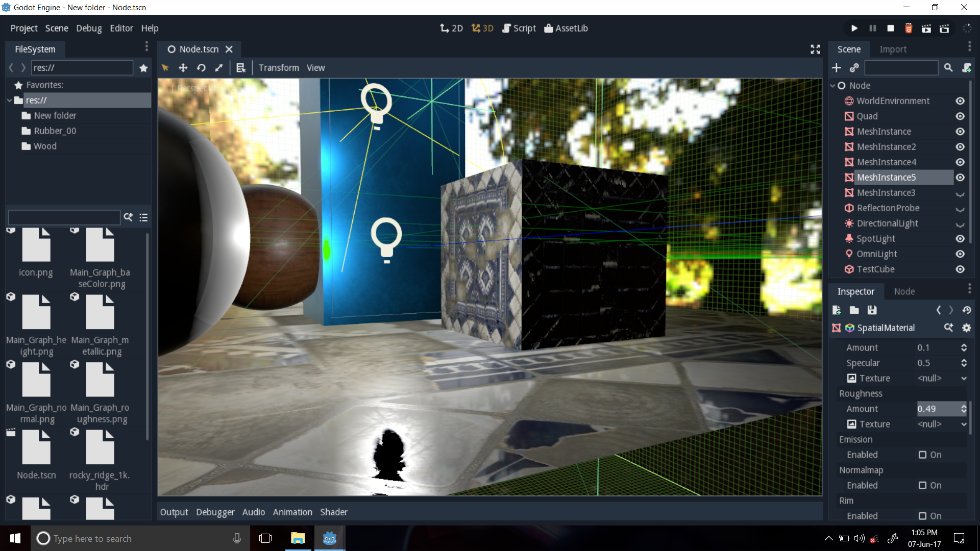Open the Script editor from the top bar
The height and width of the screenshot is (551, 980).
coord(519,28)
